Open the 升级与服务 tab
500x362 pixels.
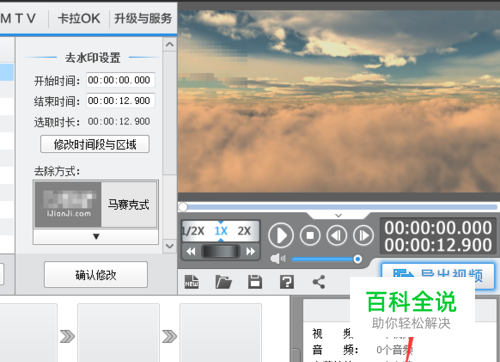(143, 19)
